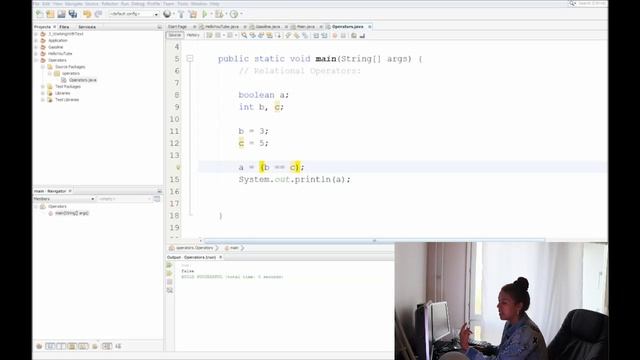Collapse the Source Packages node
This screenshot has width=640, height=360.
[x=43, y=67]
